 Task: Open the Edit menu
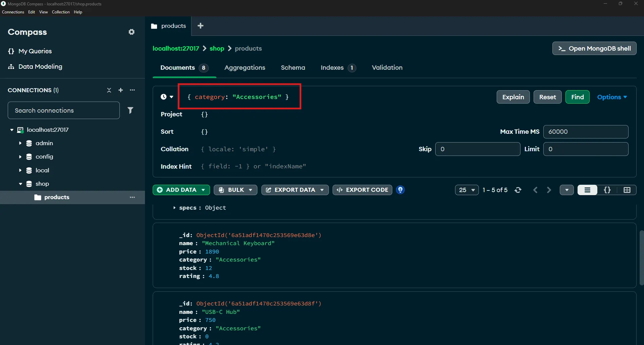coord(32,12)
